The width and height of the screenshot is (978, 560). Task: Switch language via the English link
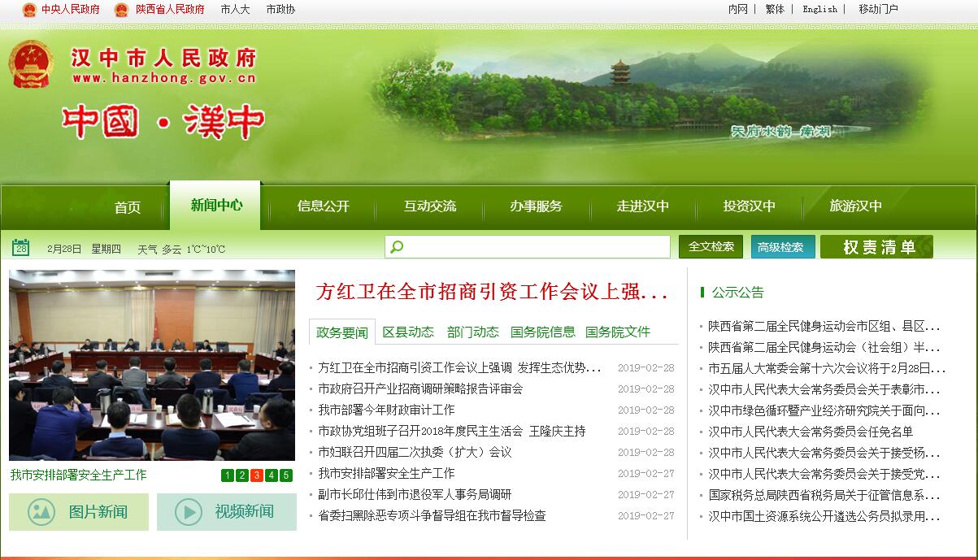click(819, 10)
